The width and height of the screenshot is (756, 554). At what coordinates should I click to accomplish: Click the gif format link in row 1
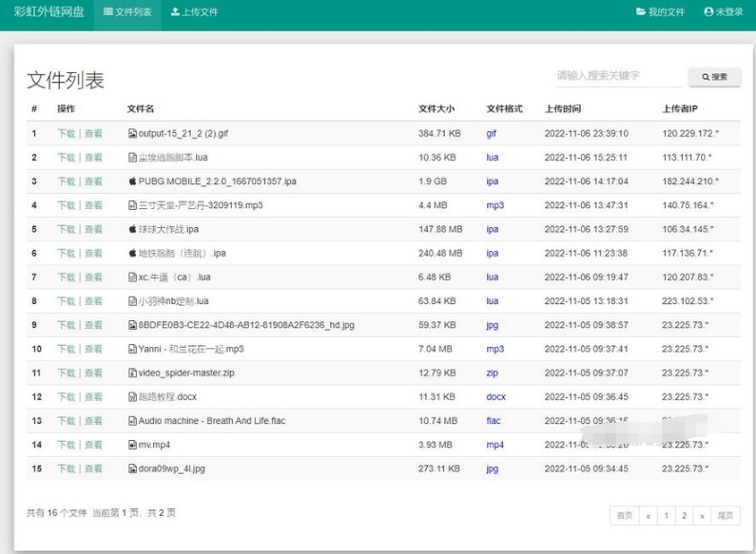pos(491,134)
